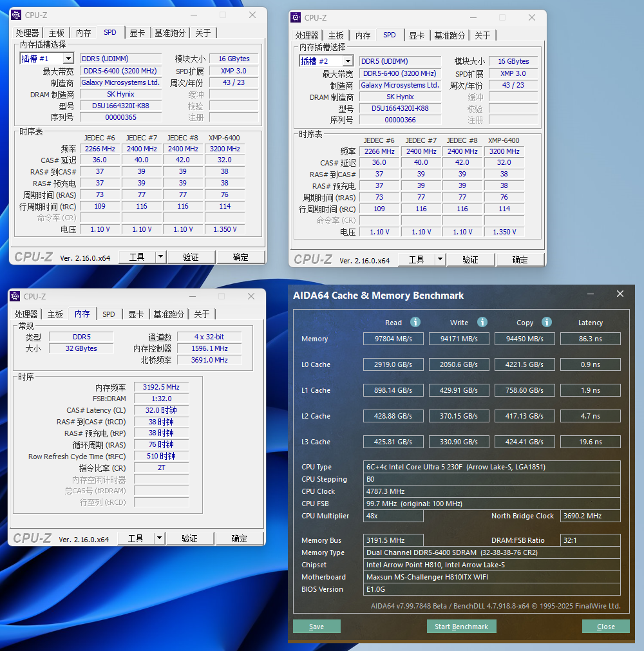Open 关于 tab in memory tab window
This screenshot has width=644, height=651.
tap(202, 314)
